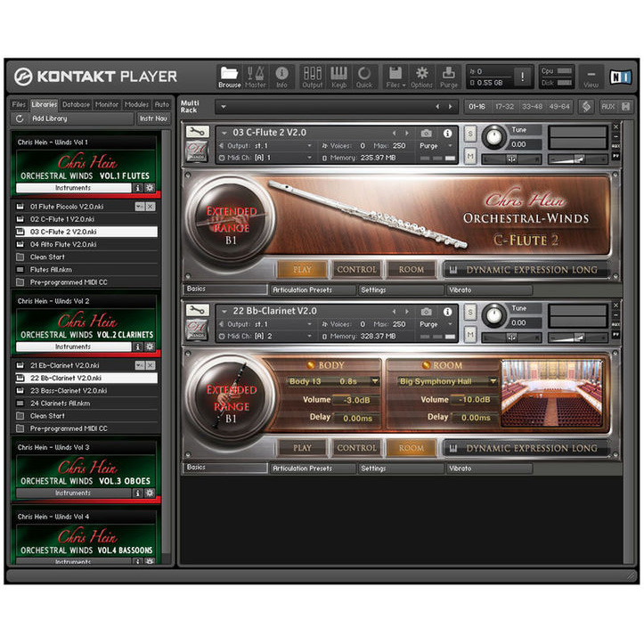Open wrench edit mode for C-Flute 2
This screenshot has height=644, width=644.
click(198, 132)
